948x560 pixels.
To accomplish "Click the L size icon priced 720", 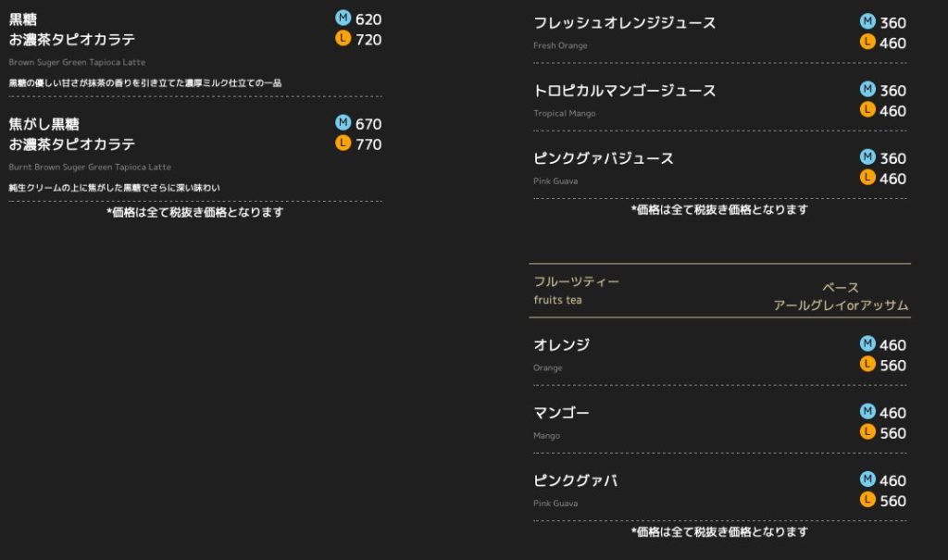I will click(x=343, y=39).
